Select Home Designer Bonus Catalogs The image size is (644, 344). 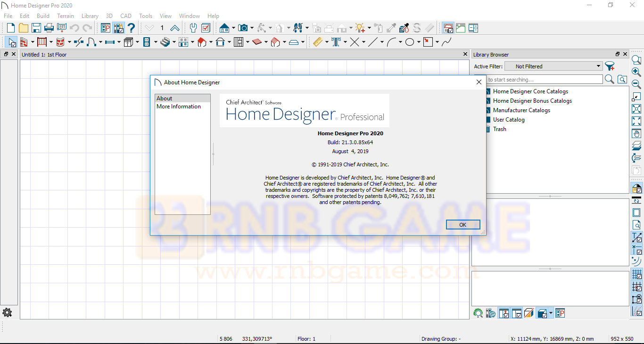pos(532,101)
